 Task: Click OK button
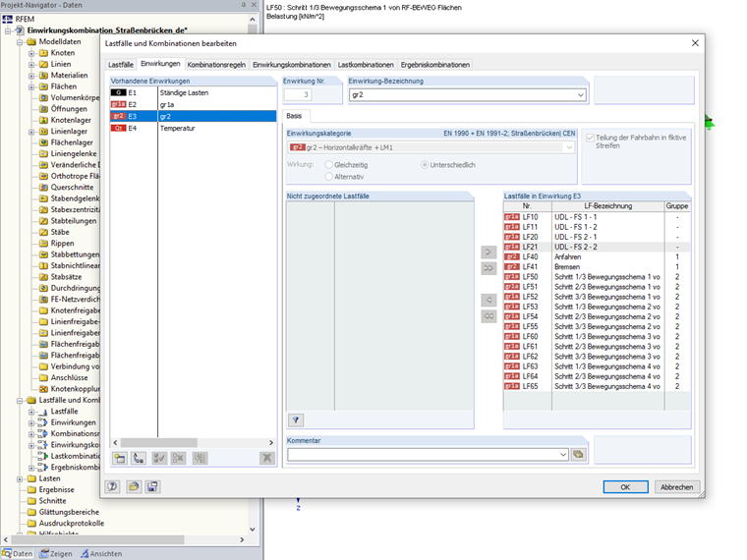click(x=625, y=487)
